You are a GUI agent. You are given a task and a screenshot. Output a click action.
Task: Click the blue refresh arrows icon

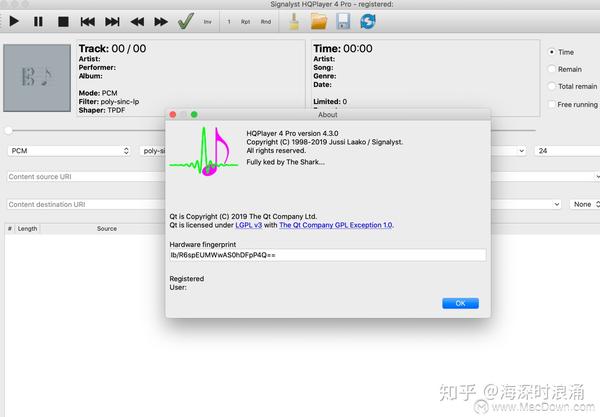pos(368,21)
